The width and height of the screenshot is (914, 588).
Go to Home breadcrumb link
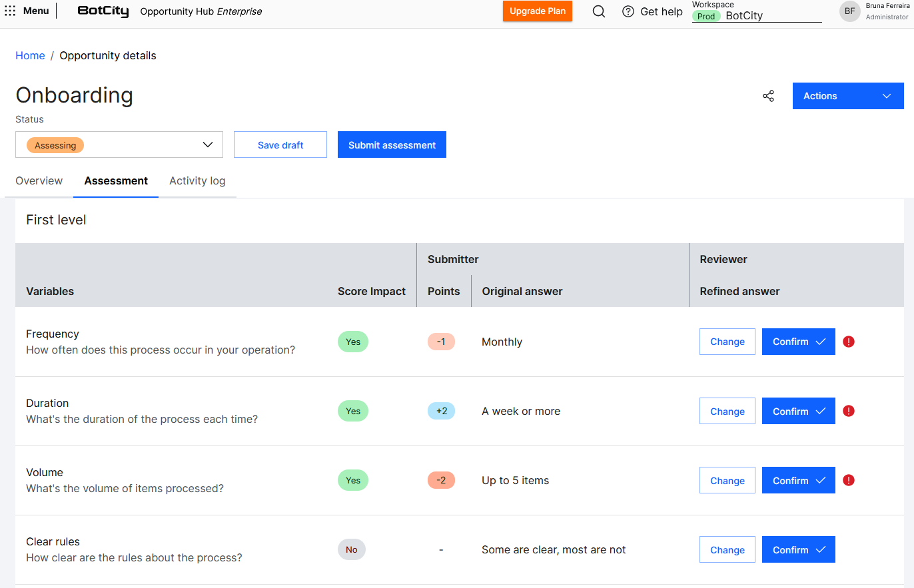(x=30, y=55)
